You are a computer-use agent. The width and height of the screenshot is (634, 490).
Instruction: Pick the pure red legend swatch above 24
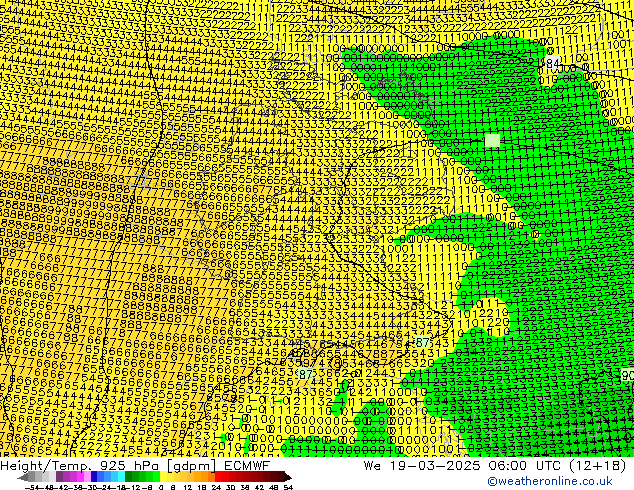point(218,476)
